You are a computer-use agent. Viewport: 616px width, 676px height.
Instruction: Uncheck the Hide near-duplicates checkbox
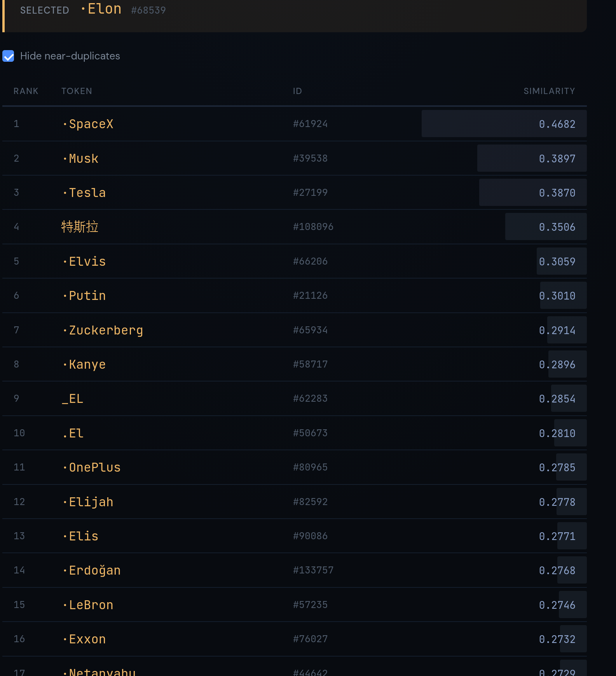click(x=8, y=56)
